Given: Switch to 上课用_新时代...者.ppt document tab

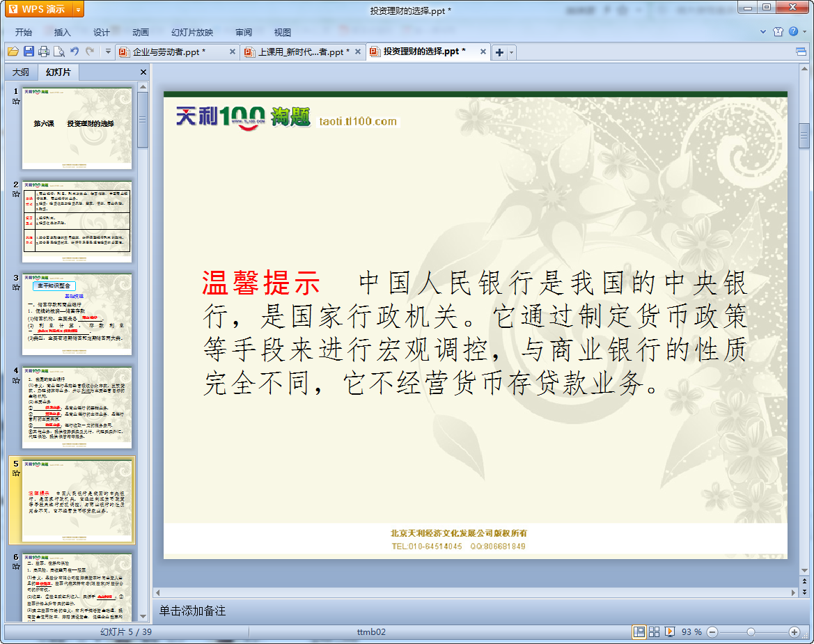Looking at the screenshot, I should [304, 52].
